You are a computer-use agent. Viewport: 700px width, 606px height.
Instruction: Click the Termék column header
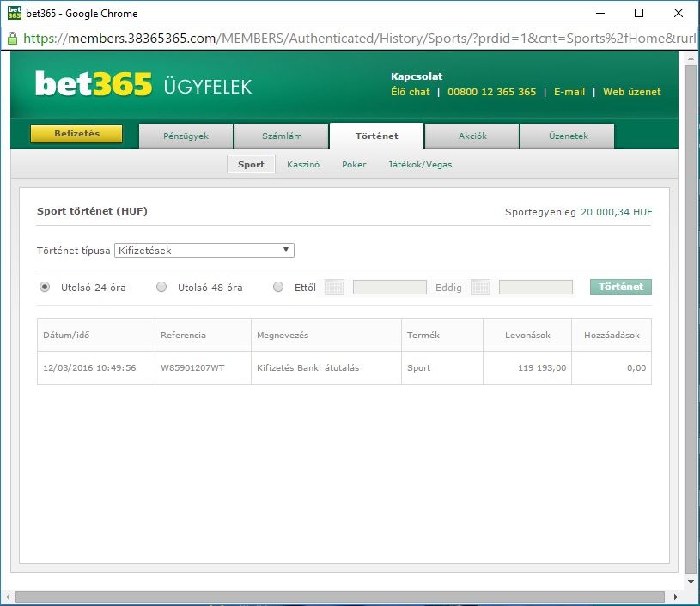pos(442,335)
